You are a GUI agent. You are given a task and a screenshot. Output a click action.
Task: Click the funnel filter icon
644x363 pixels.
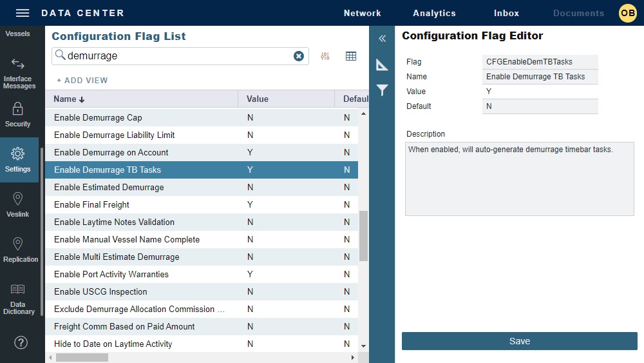coord(382,90)
